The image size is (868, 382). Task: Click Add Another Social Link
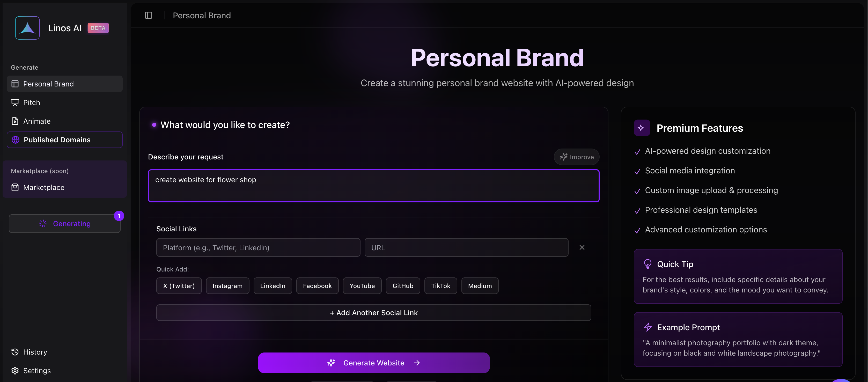point(374,313)
